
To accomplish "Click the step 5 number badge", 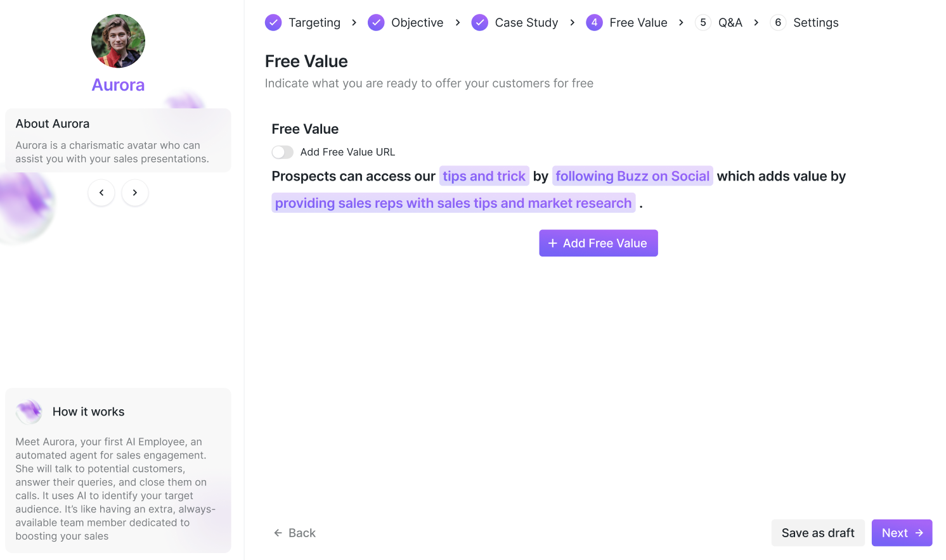I will point(703,23).
